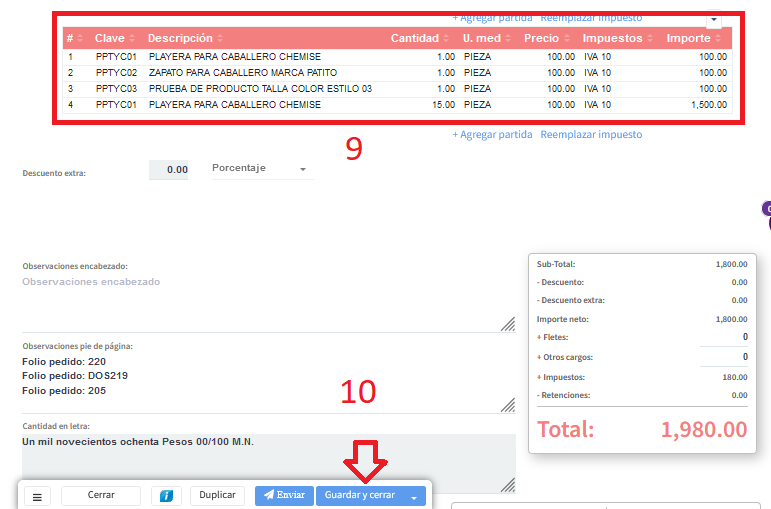Click Agregar partida link below table
This screenshot has height=509, width=771.
point(492,134)
